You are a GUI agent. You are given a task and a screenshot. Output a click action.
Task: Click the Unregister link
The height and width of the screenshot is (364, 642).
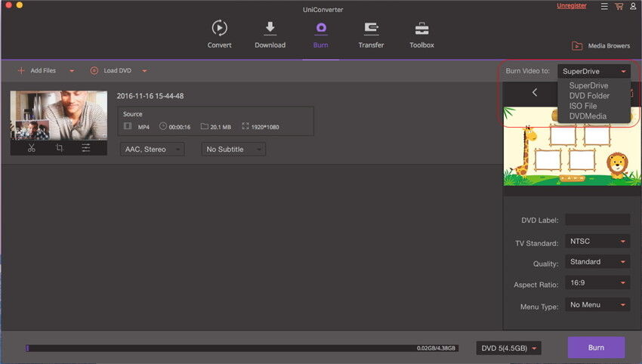point(571,6)
